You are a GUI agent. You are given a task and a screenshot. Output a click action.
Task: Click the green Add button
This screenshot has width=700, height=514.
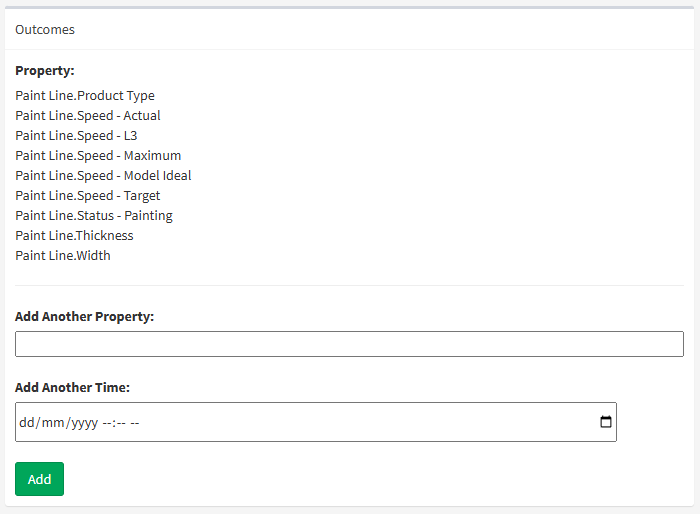pos(39,479)
